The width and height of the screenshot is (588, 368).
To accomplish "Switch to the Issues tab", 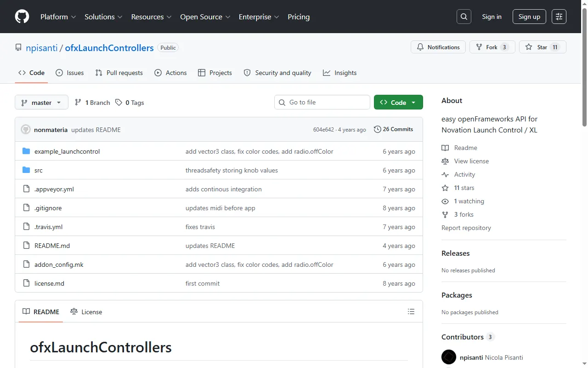I will (70, 73).
